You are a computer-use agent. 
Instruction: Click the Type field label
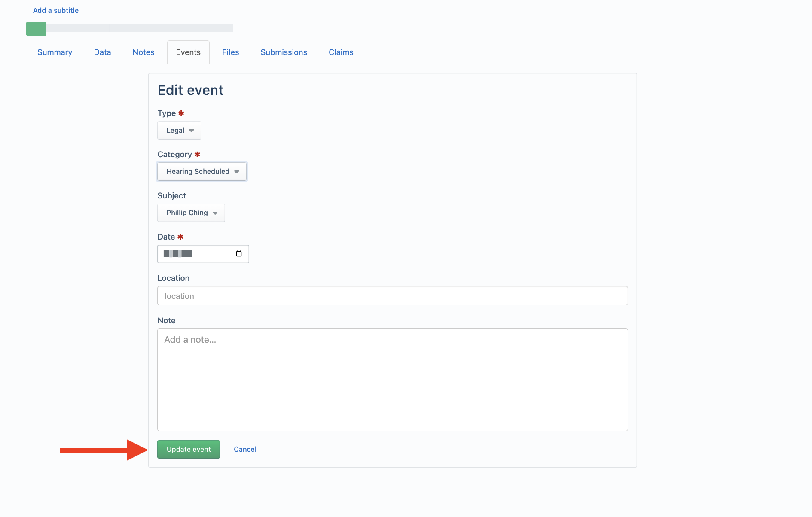(167, 113)
